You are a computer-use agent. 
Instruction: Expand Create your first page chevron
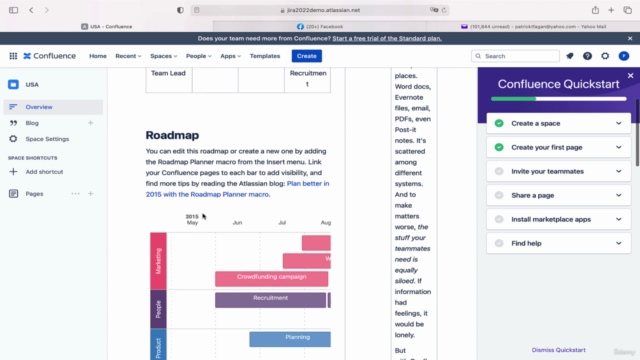619,147
